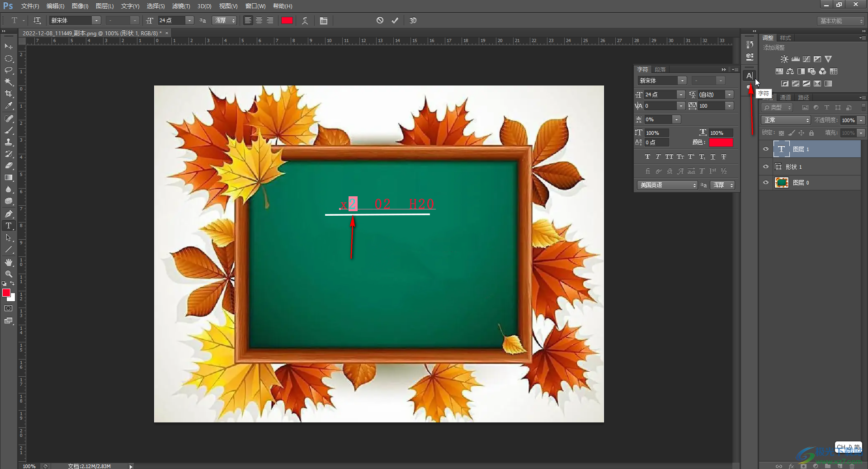Open the 基本功能 workspace dropdown
Image resolution: width=868 pixels, height=469 pixels.
[x=841, y=21]
